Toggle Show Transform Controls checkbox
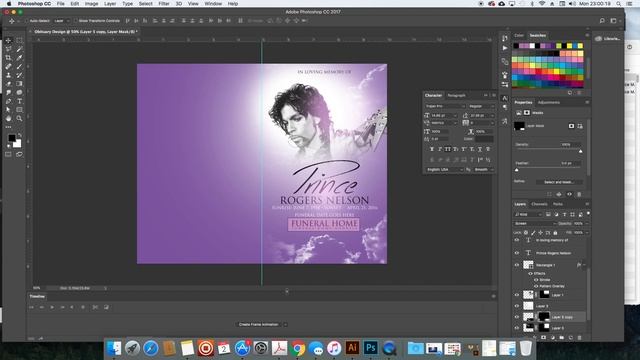This screenshot has height=360, width=640. (76, 21)
